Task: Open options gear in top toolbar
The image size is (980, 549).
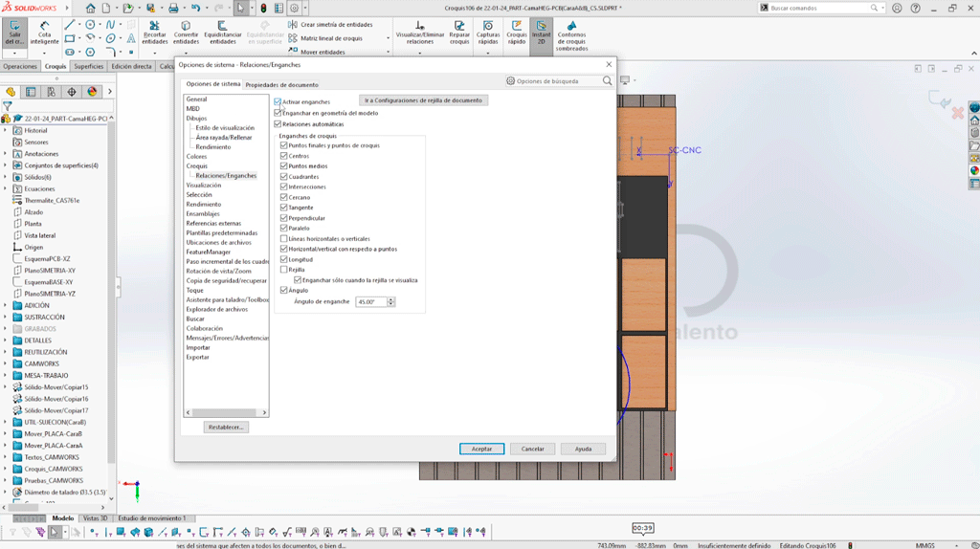Action: click(294, 8)
